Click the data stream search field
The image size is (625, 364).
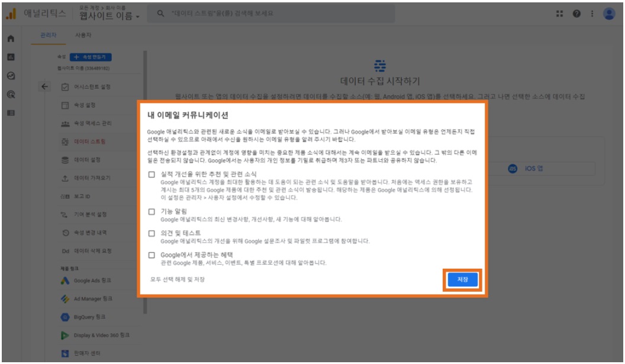[271, 13]
